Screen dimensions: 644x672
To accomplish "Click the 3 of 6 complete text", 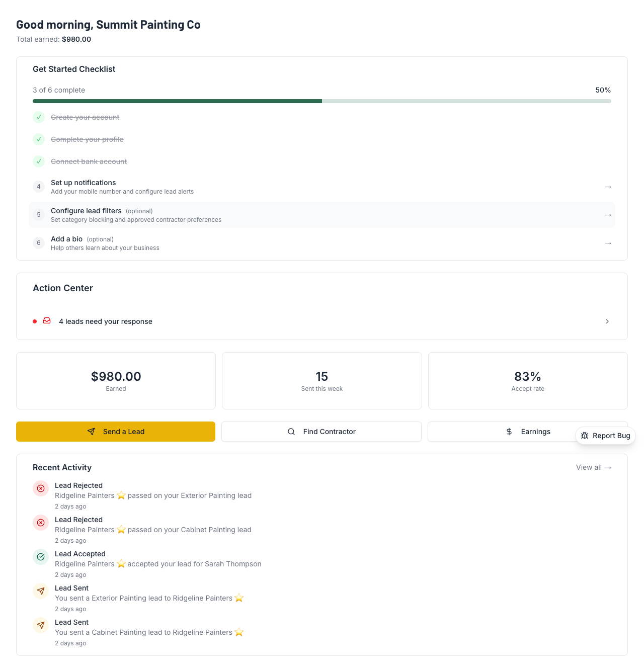I will coord(59,90).
